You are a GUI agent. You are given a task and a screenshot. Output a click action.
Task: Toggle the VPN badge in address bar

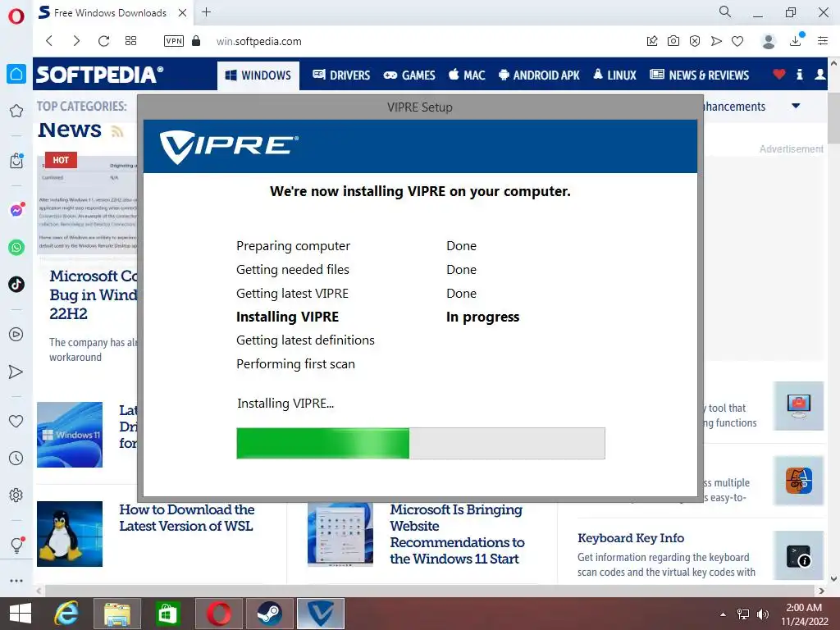(x=174, y=41)
